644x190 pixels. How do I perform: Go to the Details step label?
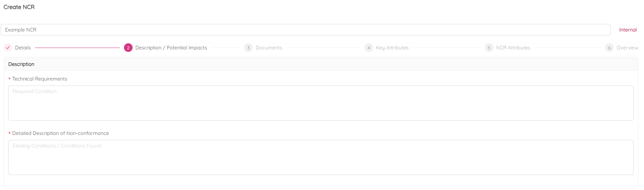(23, 48)
